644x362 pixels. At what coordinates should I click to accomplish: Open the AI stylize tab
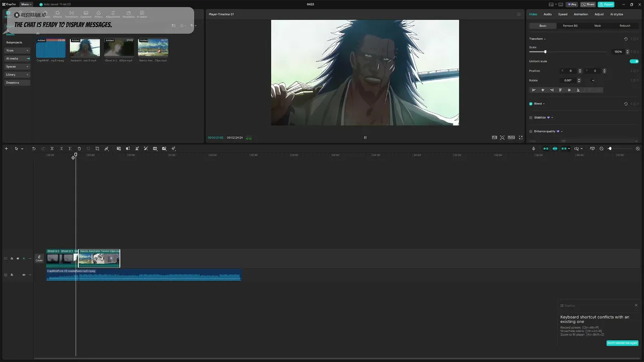point(616,14)
